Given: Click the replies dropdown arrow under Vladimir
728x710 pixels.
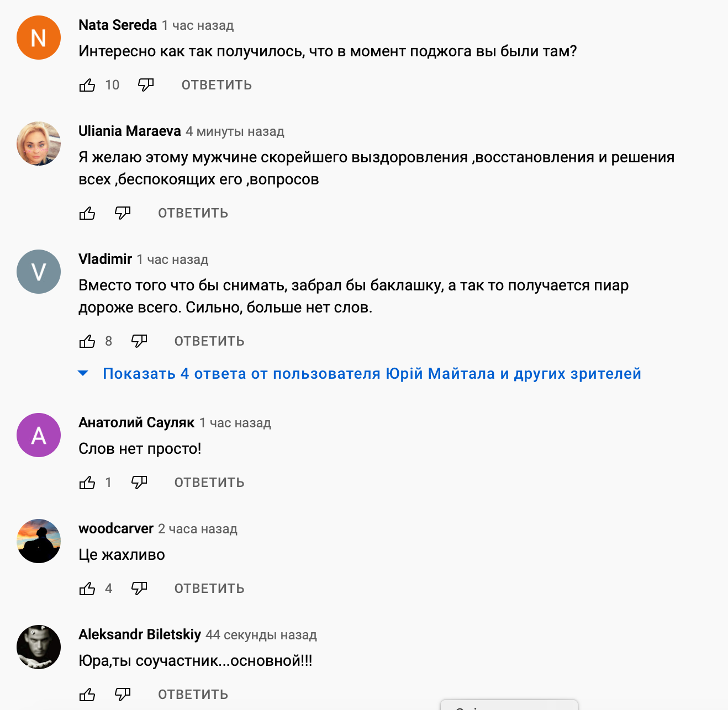Looking at the screenshot, I should point(83,374).
